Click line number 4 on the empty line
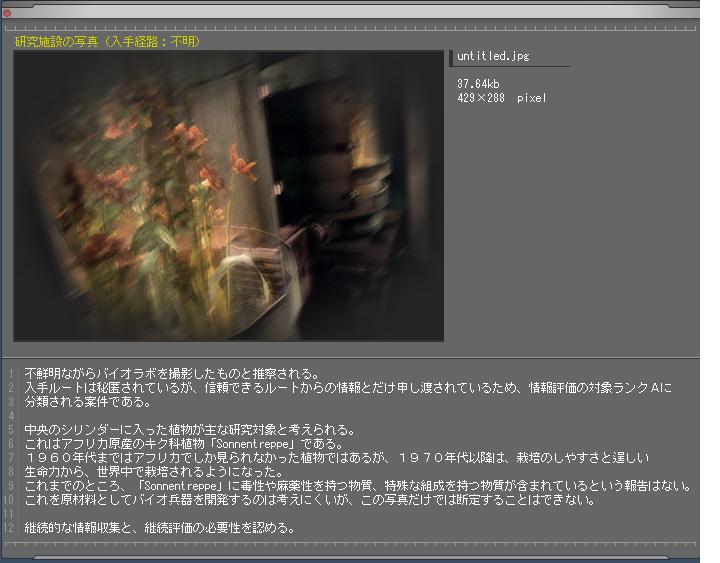The image size is (720, 563). [x=10, y=415]
